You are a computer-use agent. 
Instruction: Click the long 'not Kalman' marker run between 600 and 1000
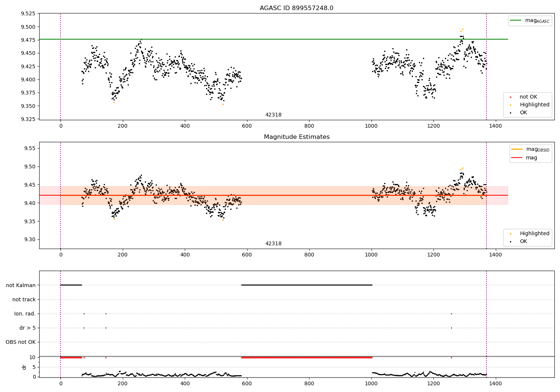point(307,285)
